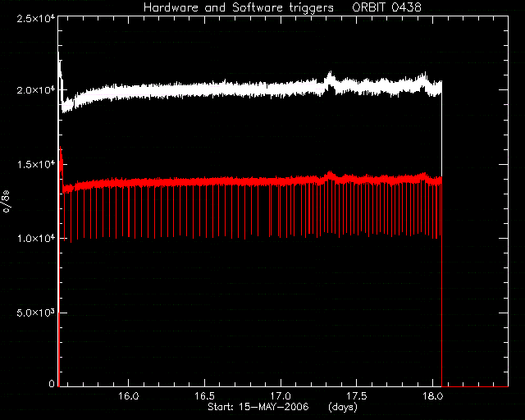
Task: Click the Start: 15-MAY-2006 axis caption
Action: pyautogui.click(x=258, y=407)
